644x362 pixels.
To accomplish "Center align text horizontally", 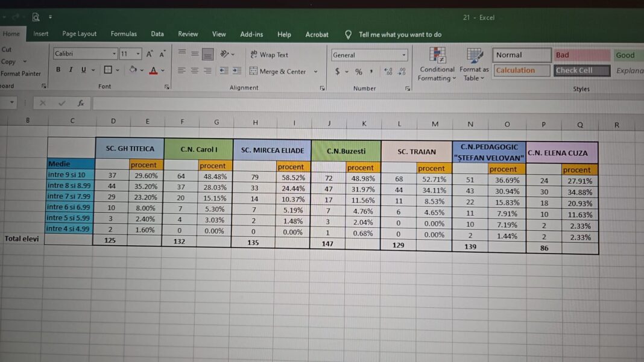I will tap(195, 70).
